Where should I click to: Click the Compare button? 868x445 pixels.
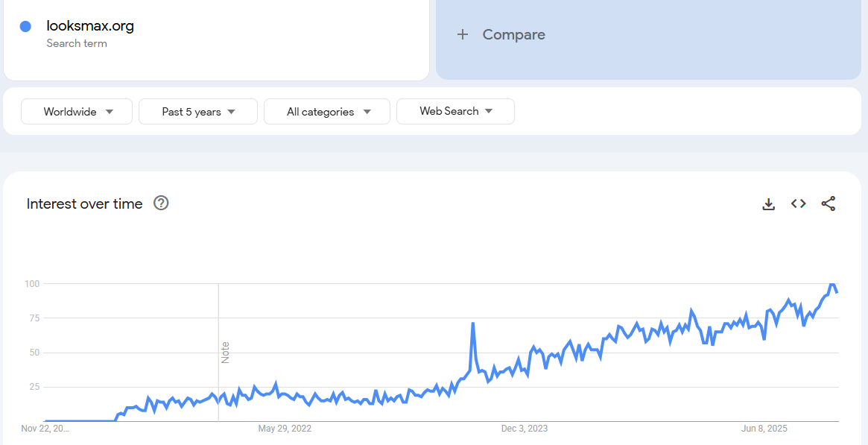pos(513,34)
